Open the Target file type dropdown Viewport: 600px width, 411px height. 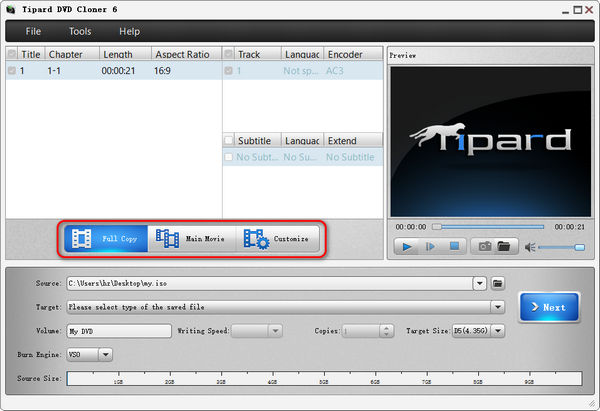497,307
